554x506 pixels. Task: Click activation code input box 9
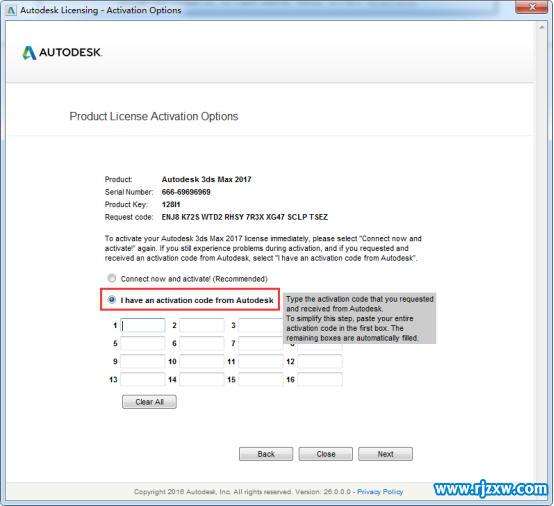(x=143, y=361)
